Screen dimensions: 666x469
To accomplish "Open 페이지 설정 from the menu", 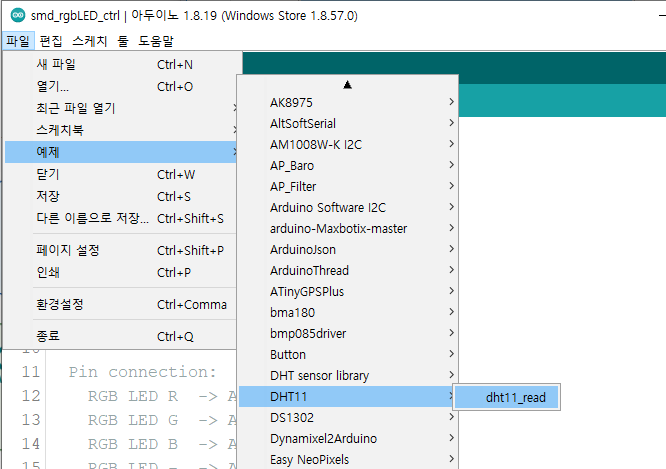I will point(121,250).
